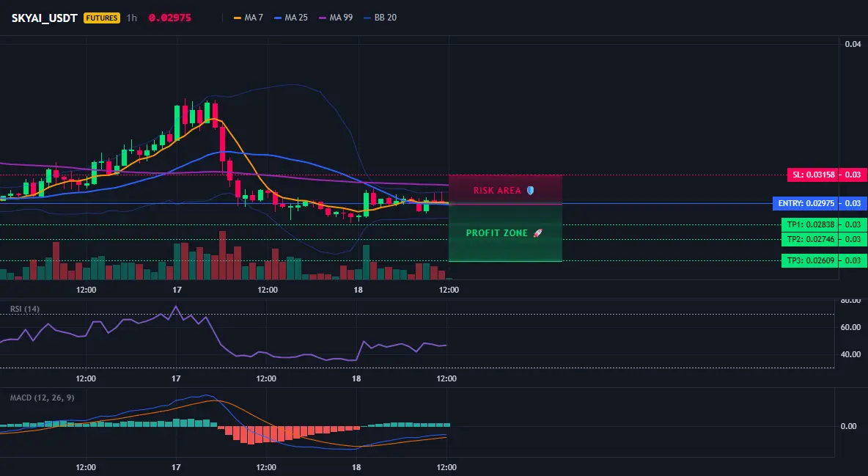This screenshot has width=868, height=476.
Task: Click the TP2: 0.02746 label
Action: coord(810,239)
